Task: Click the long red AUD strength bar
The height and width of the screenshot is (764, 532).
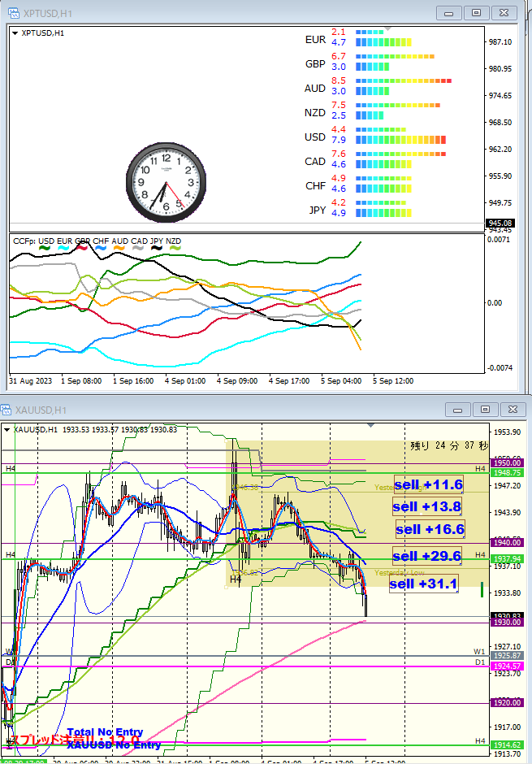Action: [x=404, y=81]
